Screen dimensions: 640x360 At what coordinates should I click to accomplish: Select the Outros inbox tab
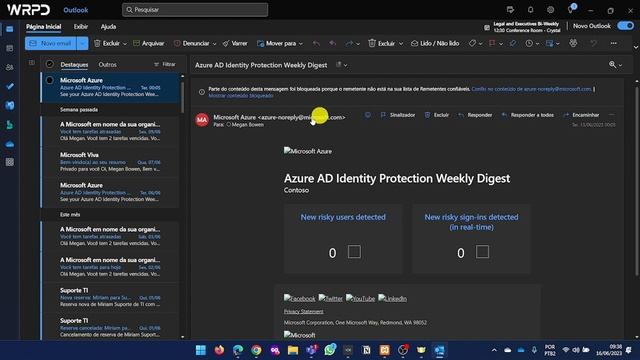107,64
